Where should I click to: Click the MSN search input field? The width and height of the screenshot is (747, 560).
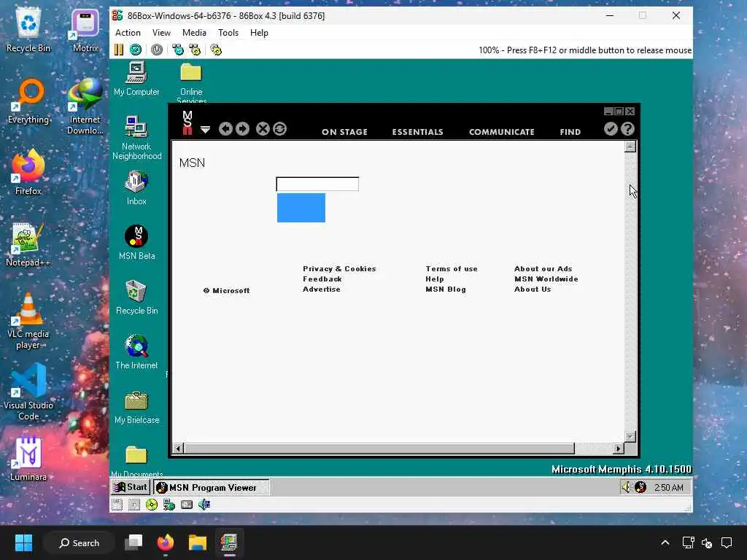317,184
